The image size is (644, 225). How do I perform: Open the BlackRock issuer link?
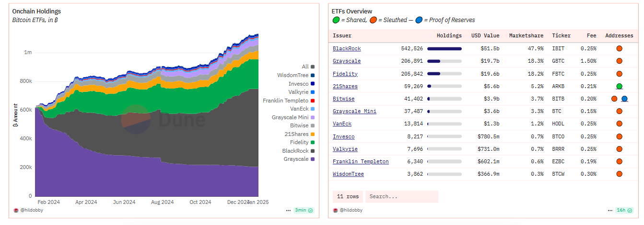[x=347, y=48]
